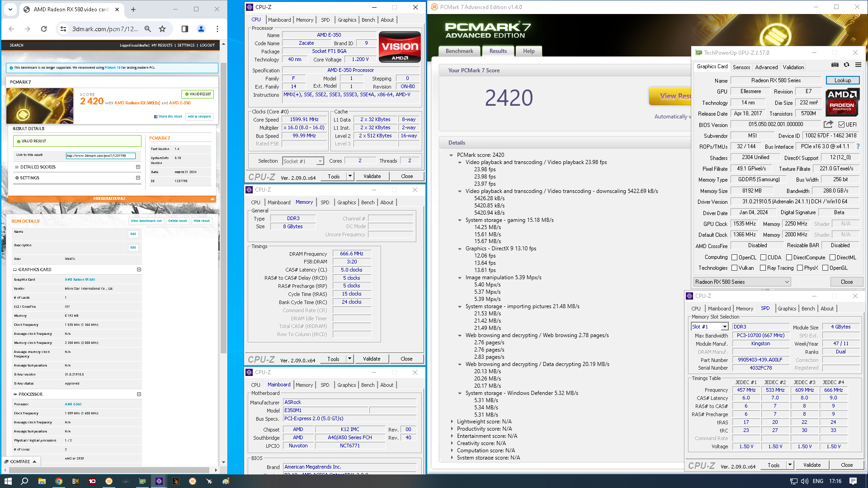Image resolution: width=868 pixels, height=488 pixels.
Task: Switch to GPU-Z in the taskbar
Action: 142,481
